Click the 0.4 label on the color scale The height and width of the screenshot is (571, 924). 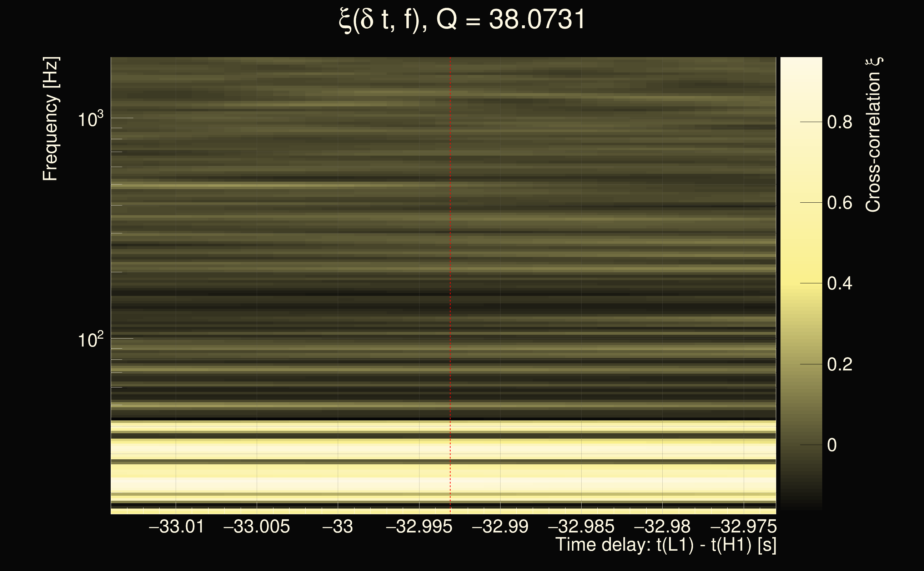[839, 284]
